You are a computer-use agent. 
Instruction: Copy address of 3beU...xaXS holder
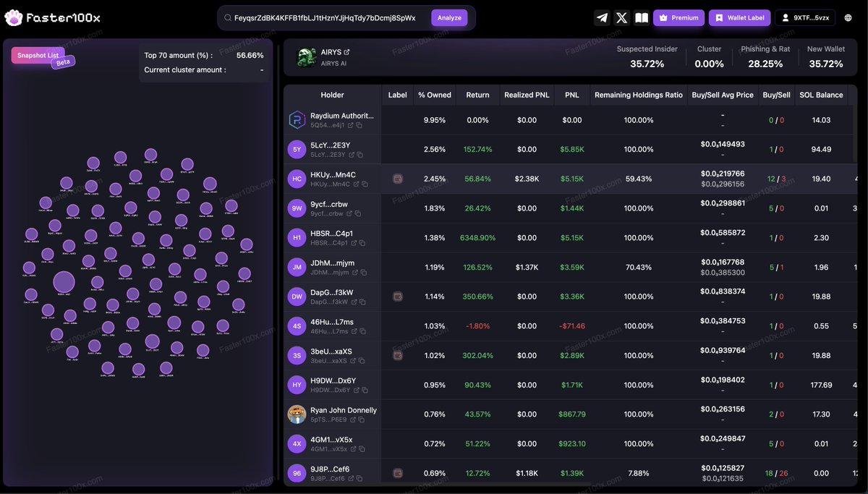(361, 361)
